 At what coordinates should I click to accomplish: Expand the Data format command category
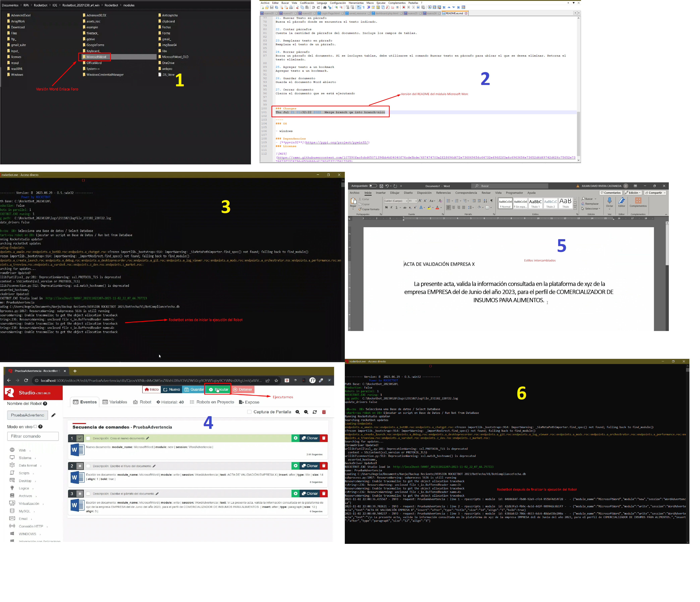tap(28, 466)
